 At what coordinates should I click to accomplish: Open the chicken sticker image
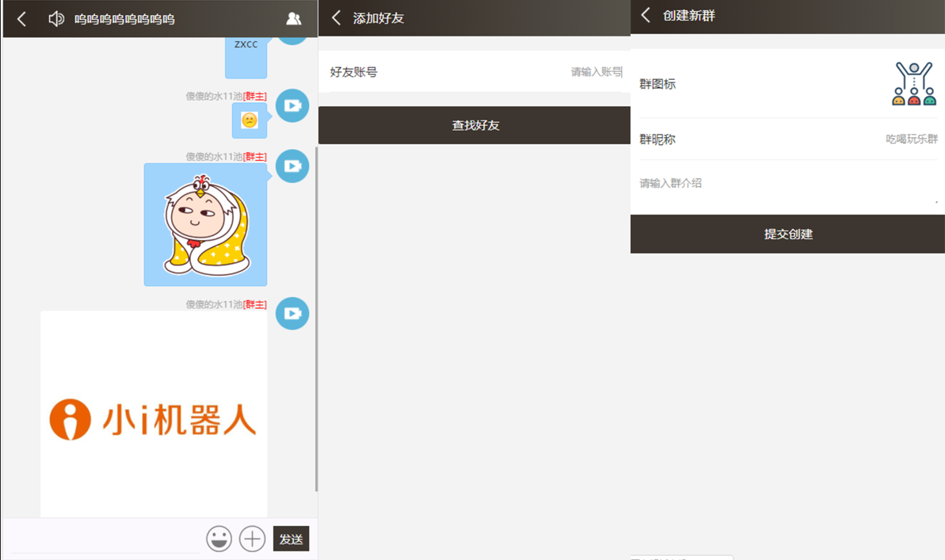pos(205,224)
